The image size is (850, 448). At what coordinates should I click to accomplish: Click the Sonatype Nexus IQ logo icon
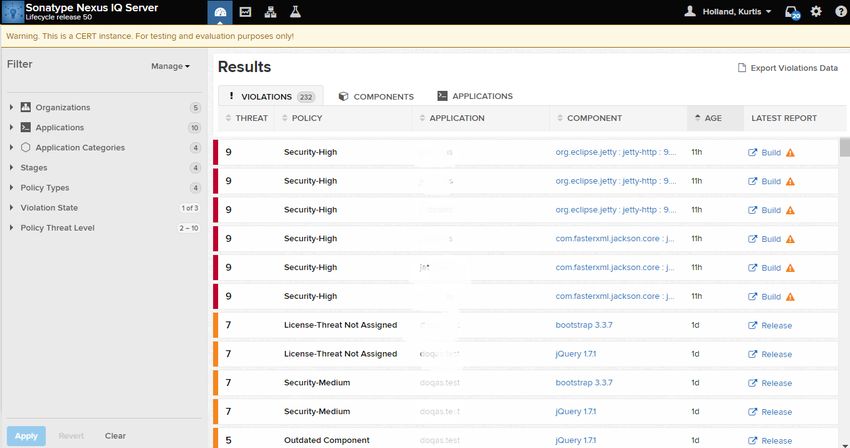[12, 12]
